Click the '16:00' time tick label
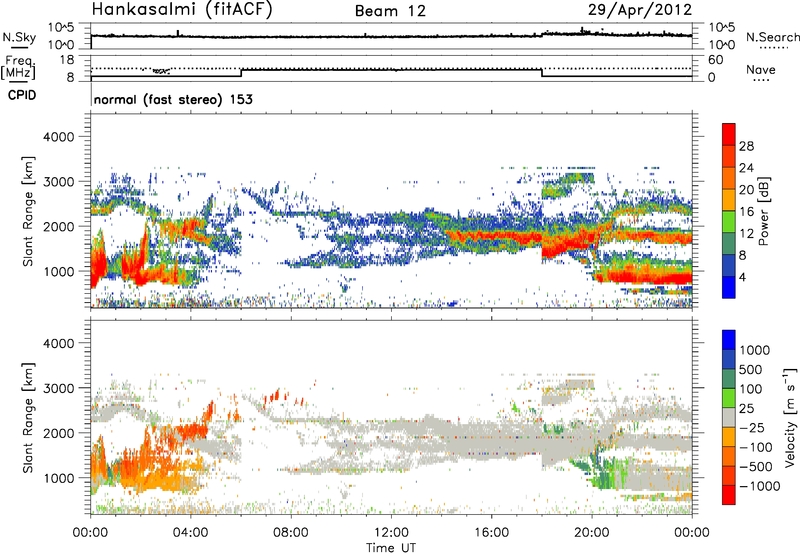 click(491, 533)
